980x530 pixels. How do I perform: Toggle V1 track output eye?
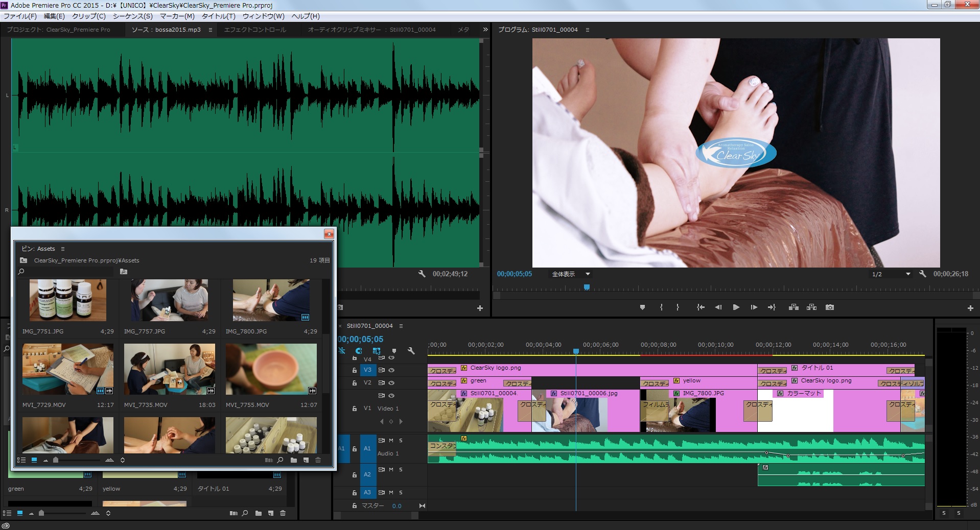tap(391, 396)
